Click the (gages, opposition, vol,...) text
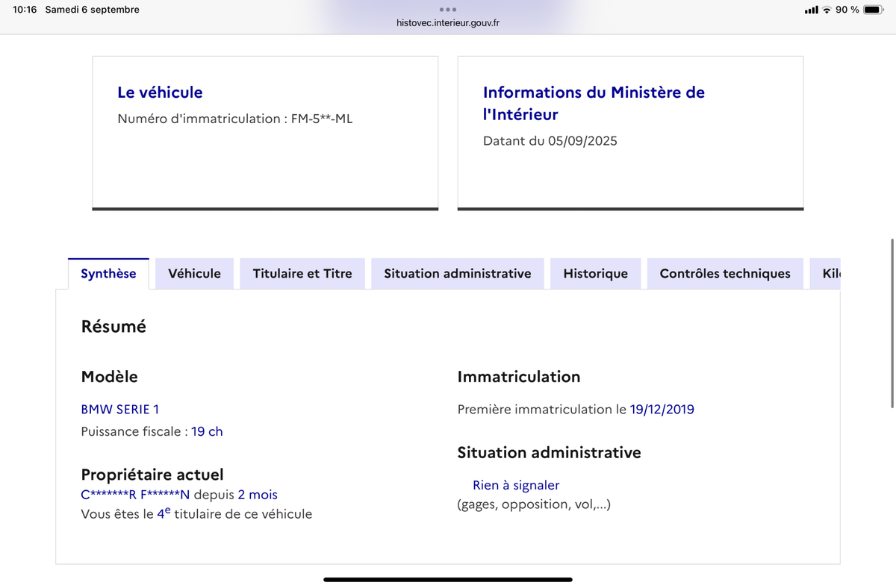Image resolution: width=896 pixels, height=588 pixels. pyautogui.click(x=534, y=504)
